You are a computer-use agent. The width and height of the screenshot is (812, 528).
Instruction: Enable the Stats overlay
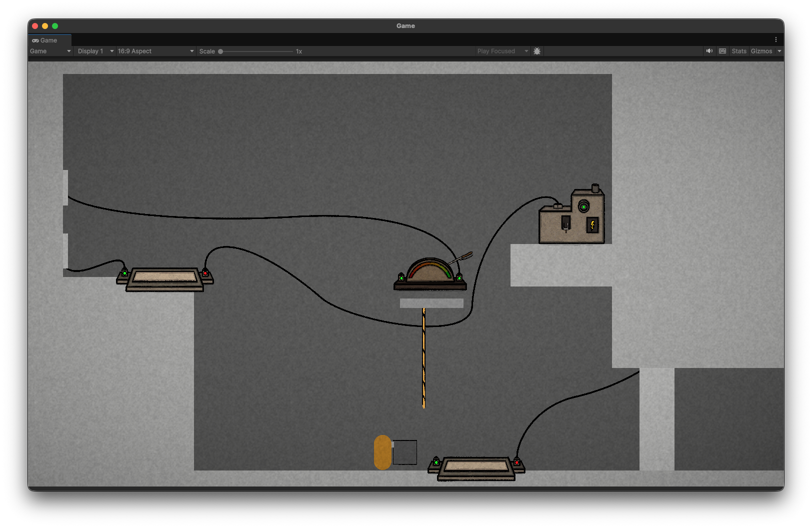738,51
